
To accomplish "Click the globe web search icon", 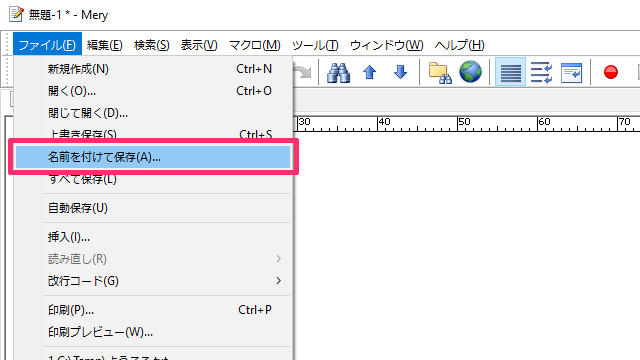I will pyautogui.click(x=471, y=72).
